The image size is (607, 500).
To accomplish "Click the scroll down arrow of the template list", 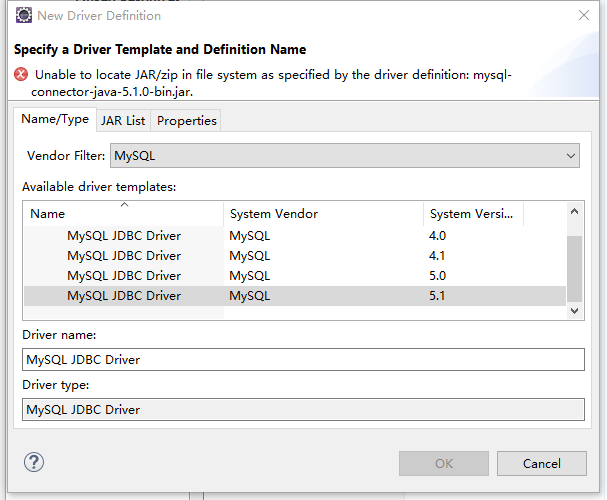I will (x=574, y=310).
